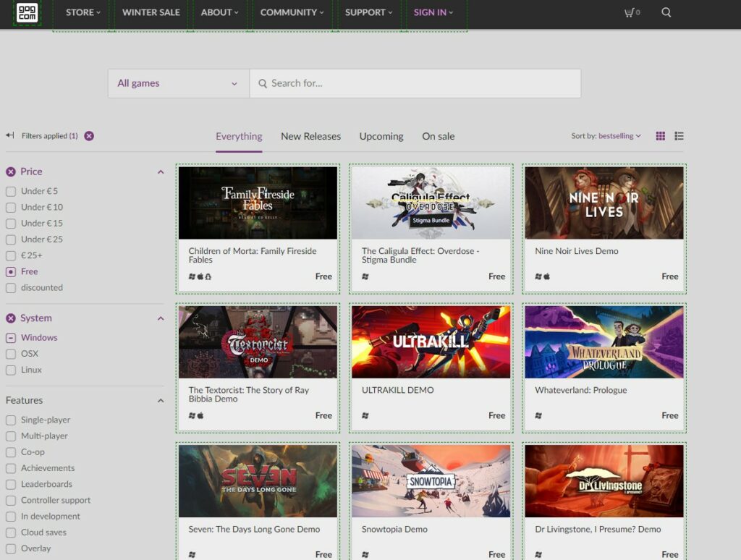Clear the System filter X icon

[11, 318]
